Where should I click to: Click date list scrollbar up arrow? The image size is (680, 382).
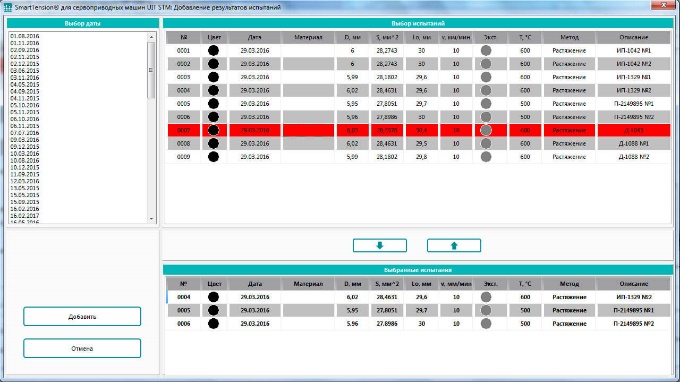[x=151, y=37]
